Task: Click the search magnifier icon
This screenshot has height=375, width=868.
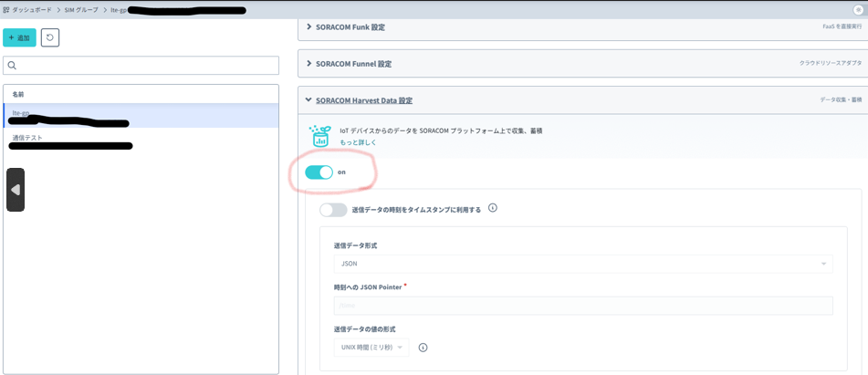Action: point(12,66)
